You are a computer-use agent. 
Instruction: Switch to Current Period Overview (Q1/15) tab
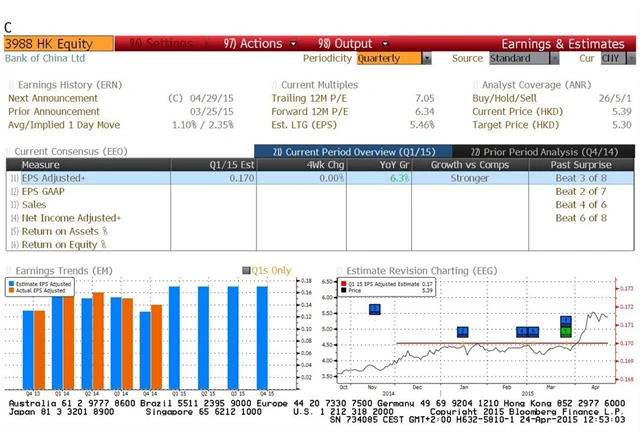[x=331, y=151]
